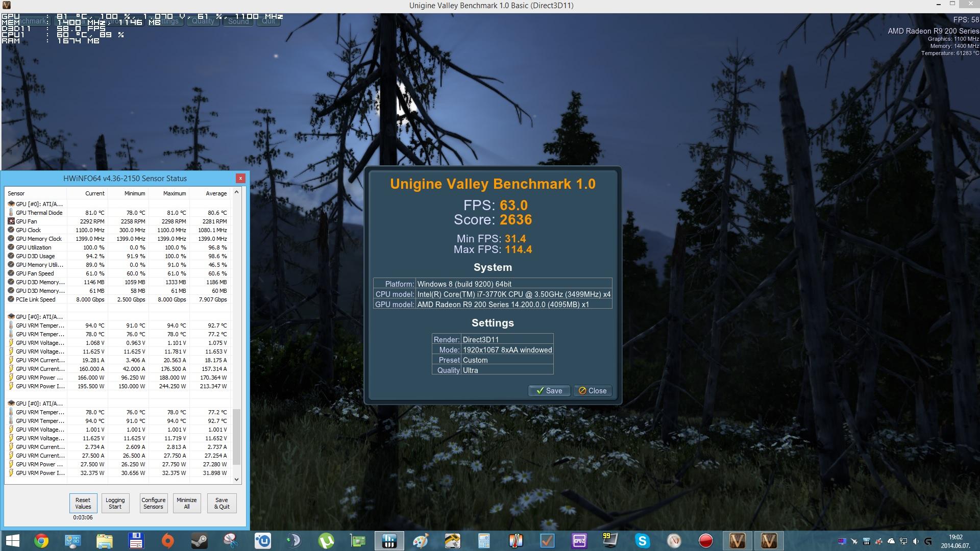The height and width of the screenshot is (551, 980).
Task: Start logging with the Logging Start button
Action: (x=115, y=504)
